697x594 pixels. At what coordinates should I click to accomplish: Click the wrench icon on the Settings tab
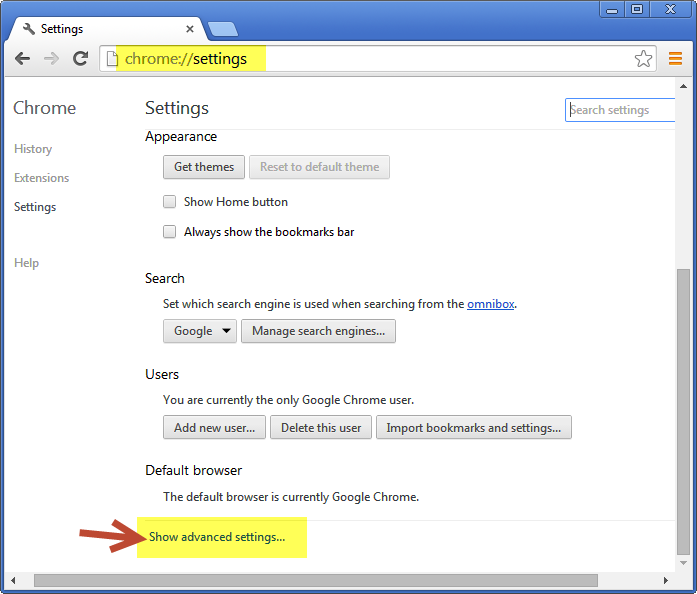point(28,29)
